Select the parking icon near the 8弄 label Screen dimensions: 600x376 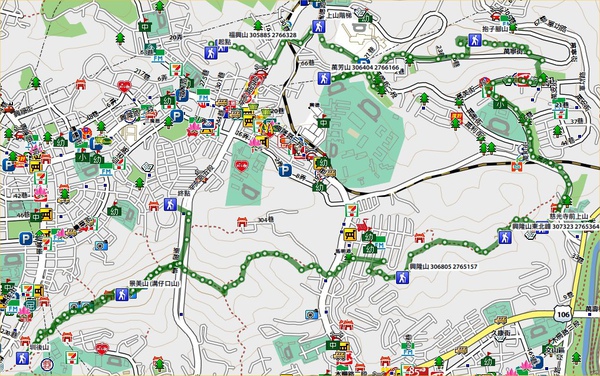pyautogui.click(x=285, y=170)
